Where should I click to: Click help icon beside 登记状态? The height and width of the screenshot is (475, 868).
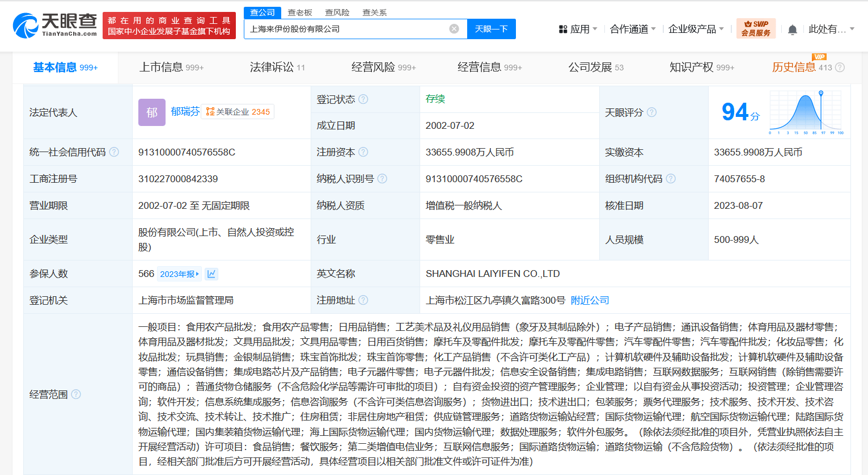363,99
